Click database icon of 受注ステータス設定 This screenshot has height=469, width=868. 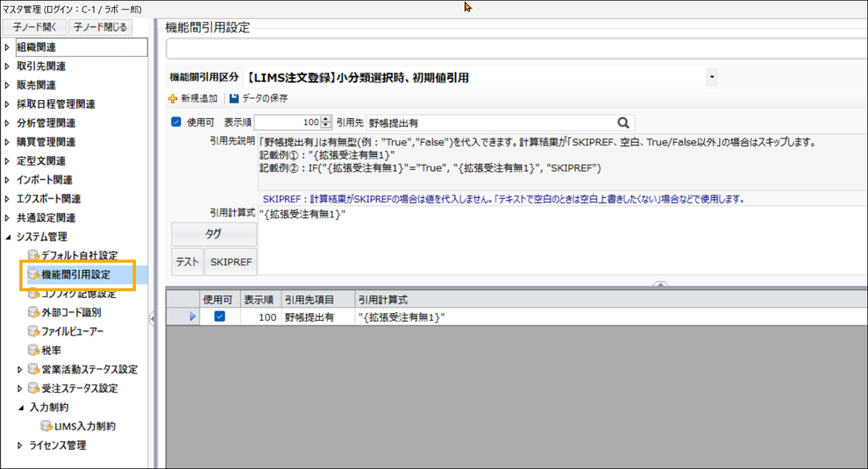(34, 388)
